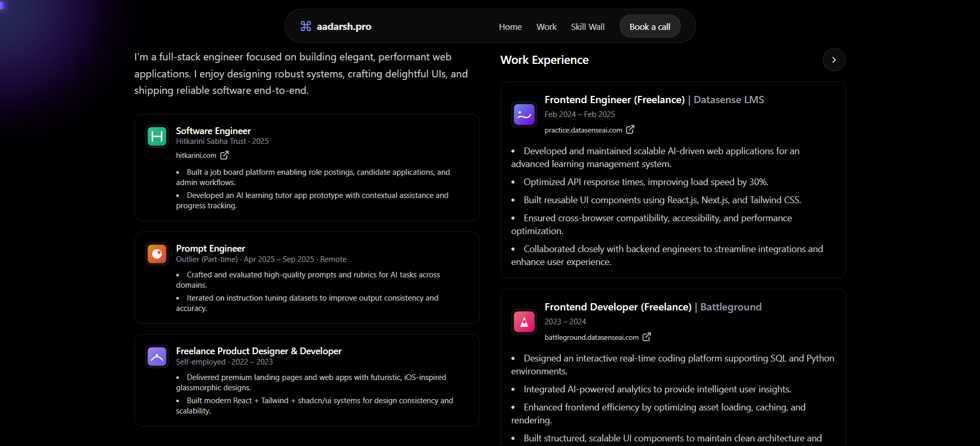The width and height of the screenshot is (980, 446).
Task: Click the external-link icon beside battleground.datasenseai.com
Action: click(646, 337)
